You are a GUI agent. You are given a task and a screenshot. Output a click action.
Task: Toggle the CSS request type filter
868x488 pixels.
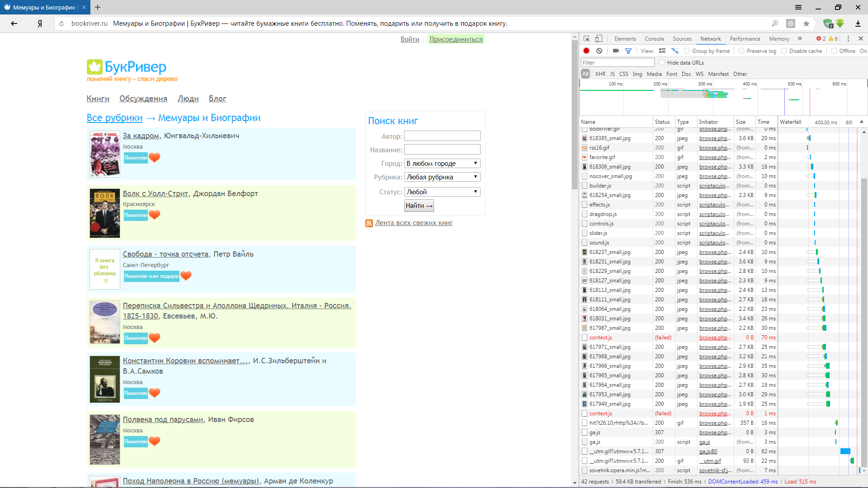pyautogui.click(x=623, y=74)
